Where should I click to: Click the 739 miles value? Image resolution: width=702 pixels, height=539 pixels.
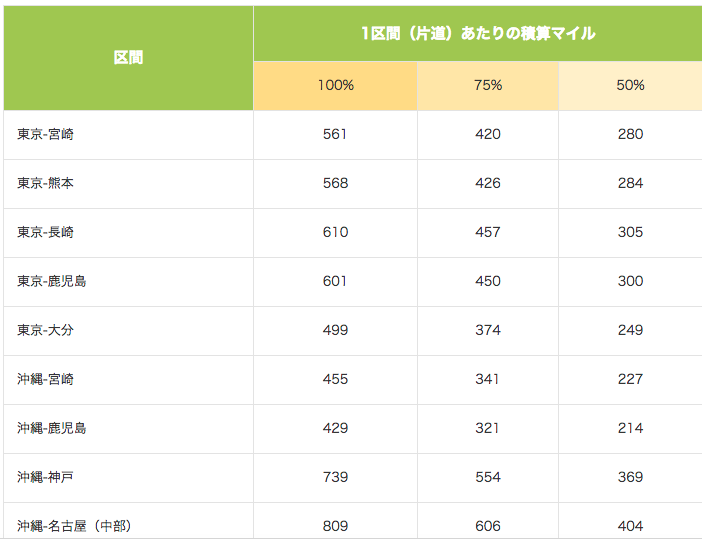[x=335, y=477]
